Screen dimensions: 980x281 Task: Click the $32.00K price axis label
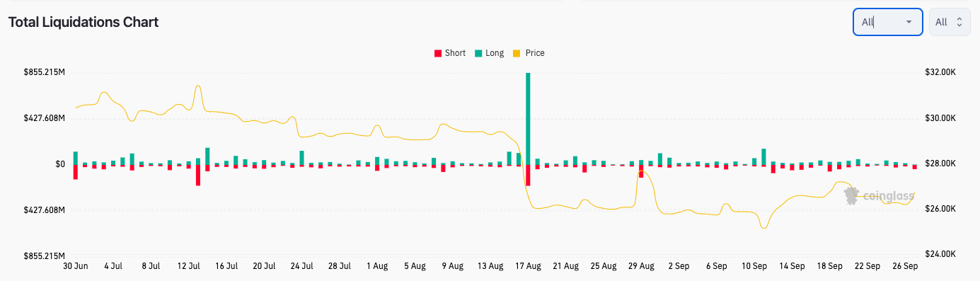coord(941,72)
